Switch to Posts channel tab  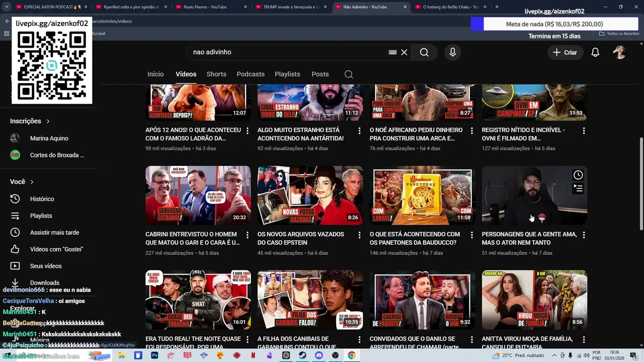tap(320, 74)
